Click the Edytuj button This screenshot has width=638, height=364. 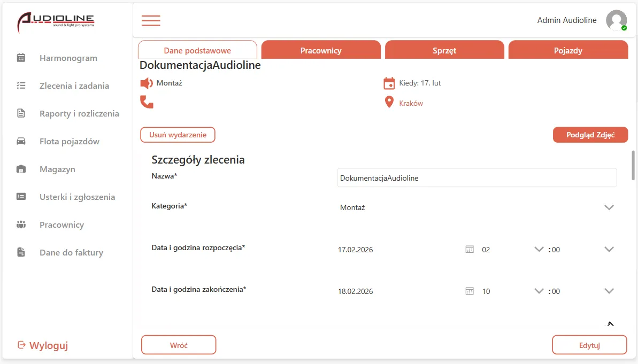[589, 345]
